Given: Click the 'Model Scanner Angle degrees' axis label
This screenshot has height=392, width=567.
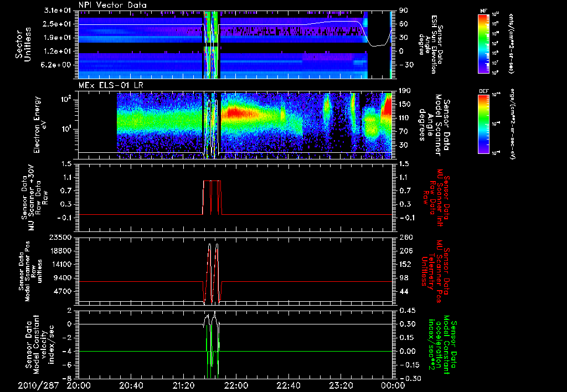Looking at the screenshot, I should 434,125.
